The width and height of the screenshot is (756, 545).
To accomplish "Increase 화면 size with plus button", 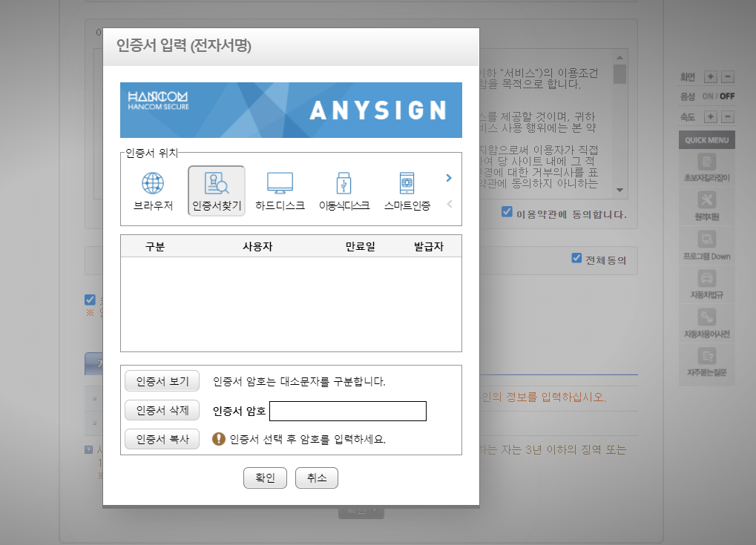I will pyautogui.click(x=710, y=76).
